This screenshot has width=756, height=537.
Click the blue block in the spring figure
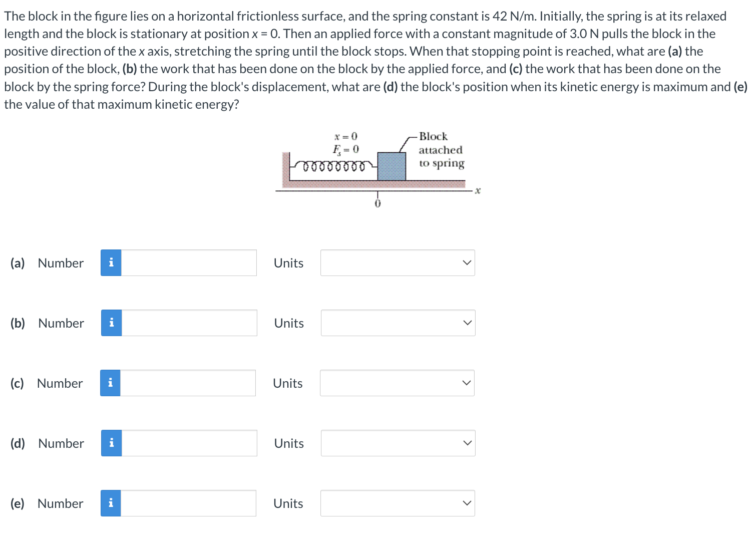tap(392, 166)
